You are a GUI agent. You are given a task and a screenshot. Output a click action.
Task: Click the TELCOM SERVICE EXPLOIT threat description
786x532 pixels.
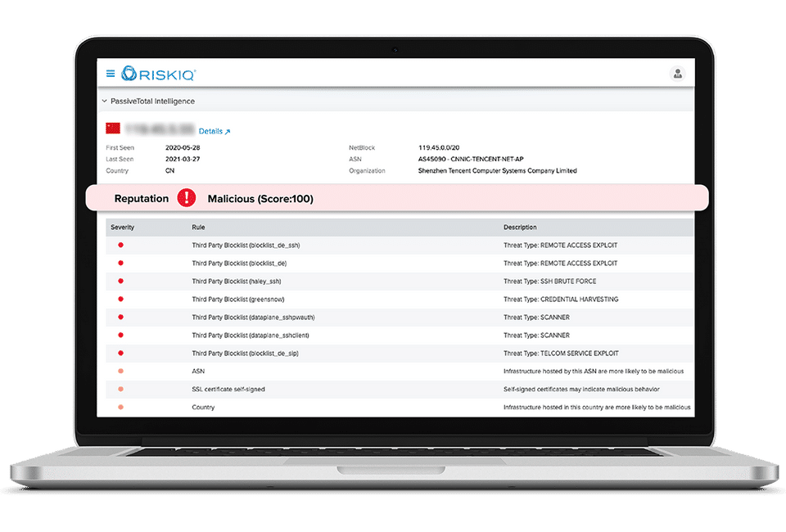561,354
